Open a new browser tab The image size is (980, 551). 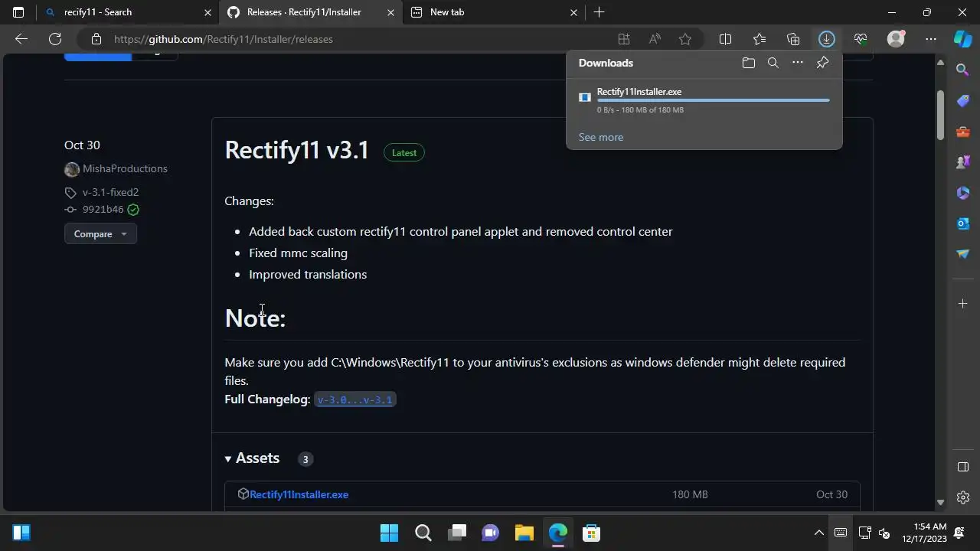pyautogui.click(x=599, y=12)
